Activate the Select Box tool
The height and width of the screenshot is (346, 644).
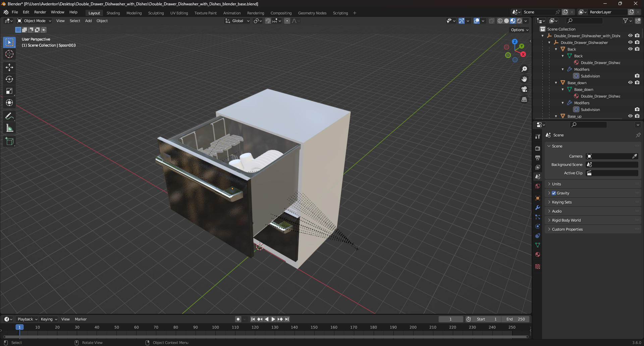9,42
